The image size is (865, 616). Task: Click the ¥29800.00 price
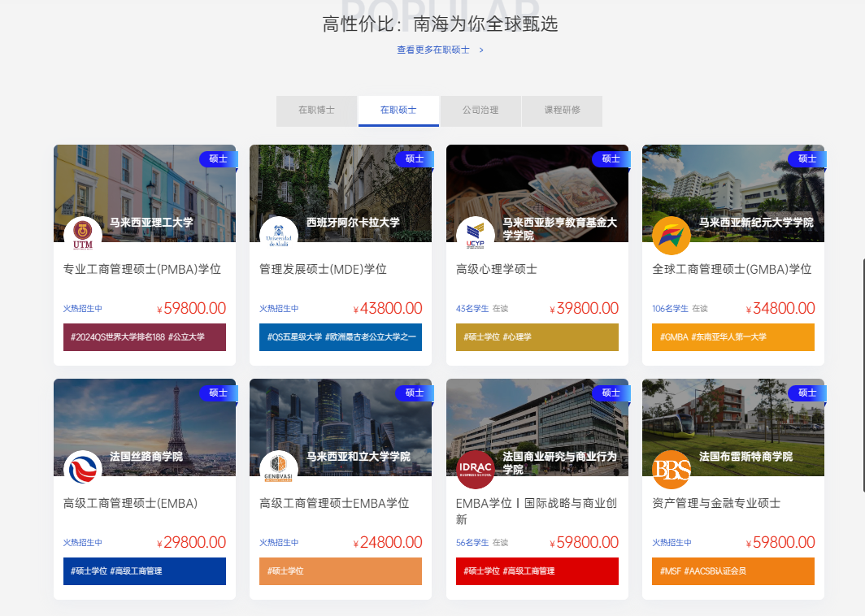point(191,543)
